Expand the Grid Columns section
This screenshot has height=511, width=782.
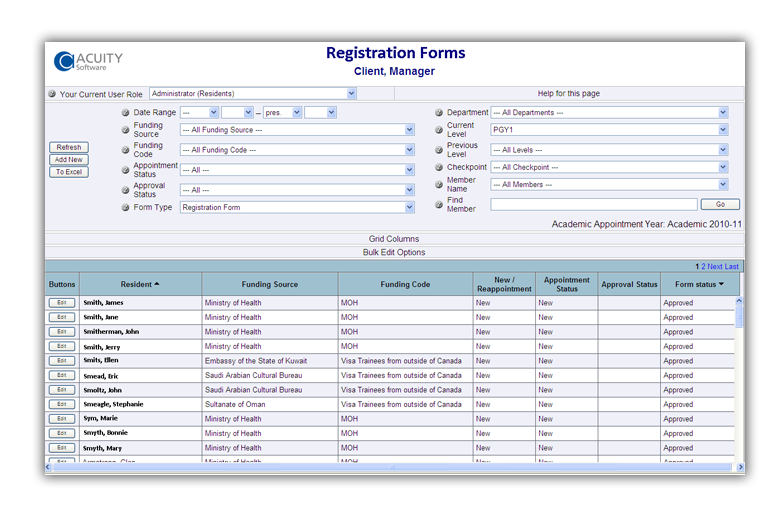coord(394,239)
